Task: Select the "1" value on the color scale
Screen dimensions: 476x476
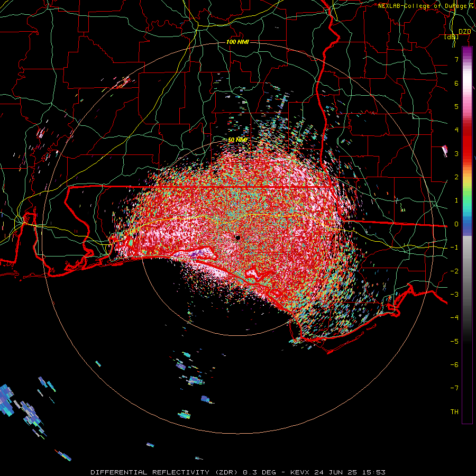Action: pos(456,200)
